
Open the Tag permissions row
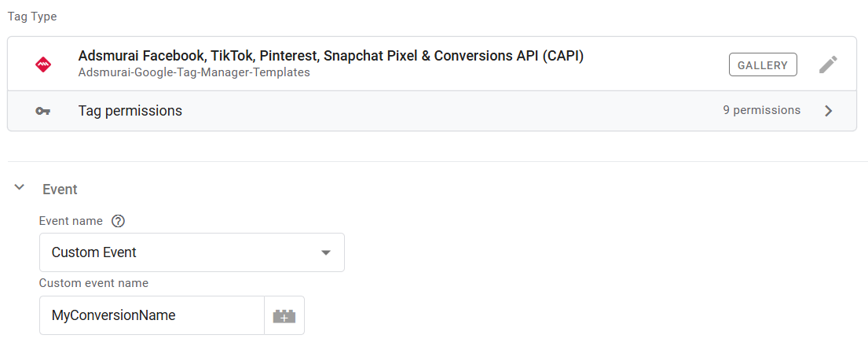432,111
